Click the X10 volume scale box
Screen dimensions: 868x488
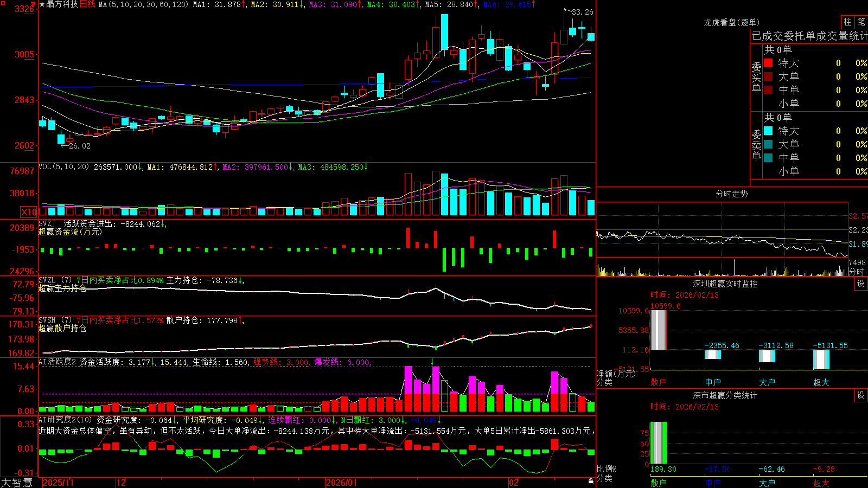[29, 212]
